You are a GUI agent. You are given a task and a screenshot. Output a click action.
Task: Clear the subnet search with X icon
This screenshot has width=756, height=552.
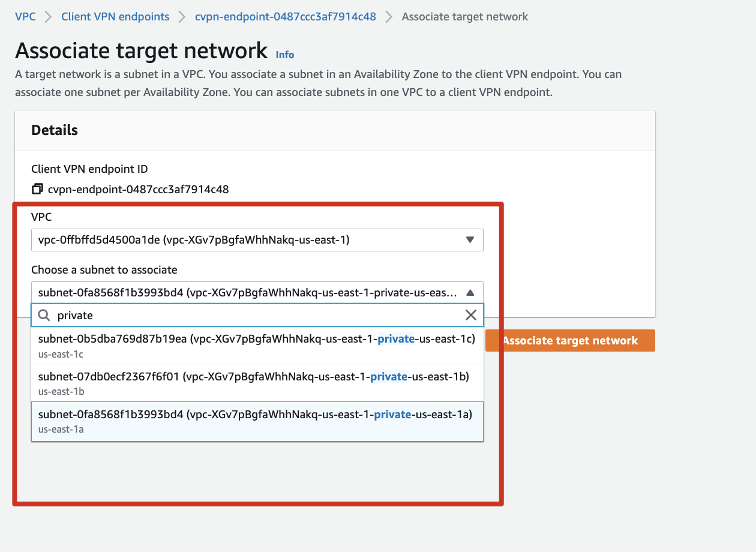[471, 315]
